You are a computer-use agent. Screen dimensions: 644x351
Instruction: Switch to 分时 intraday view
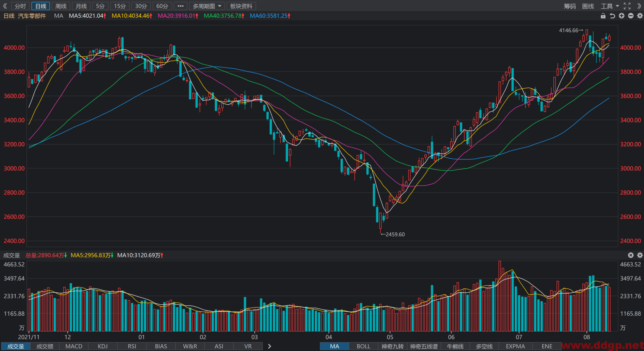pos(21,6)
